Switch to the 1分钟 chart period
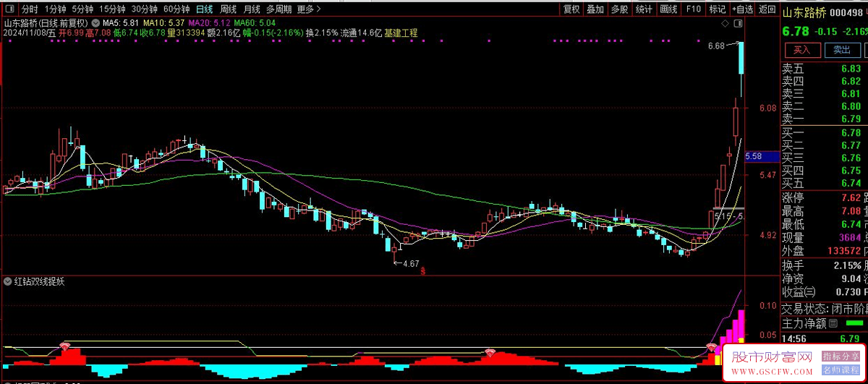Image resolution: width=868 pixels, height=384 pixels. (x=54, y=9)
